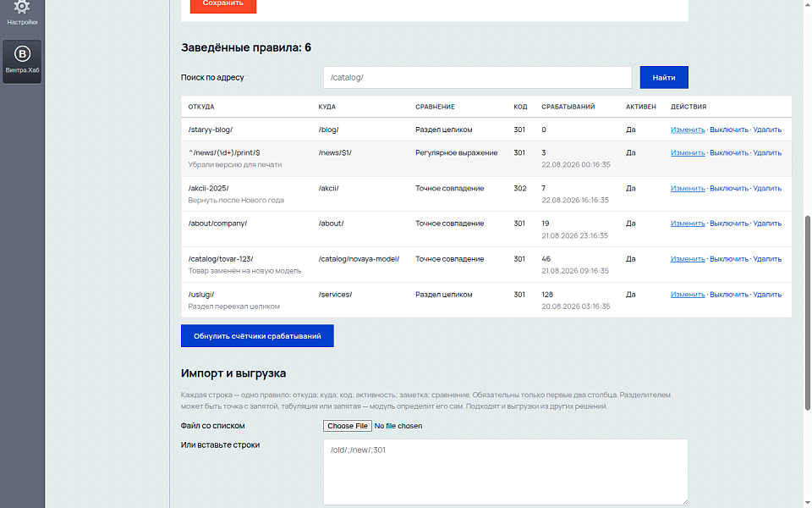812x508 pixels.
Task: Delete the /uslugi/ redirect rule
Action: (767, 295)
